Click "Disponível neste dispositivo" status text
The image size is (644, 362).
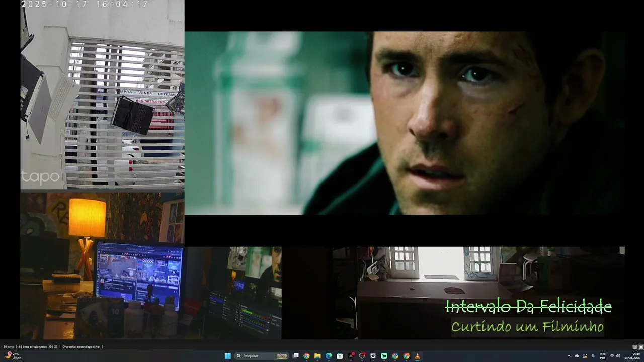click(81, 347)
